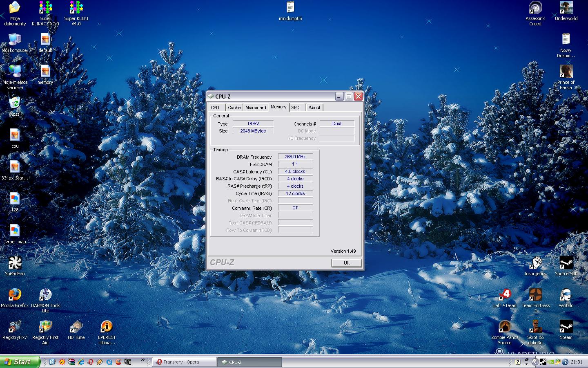The image size is (588, 368).
Task: Switch to the Transfery - Opera window
Action: click(184, 362)
